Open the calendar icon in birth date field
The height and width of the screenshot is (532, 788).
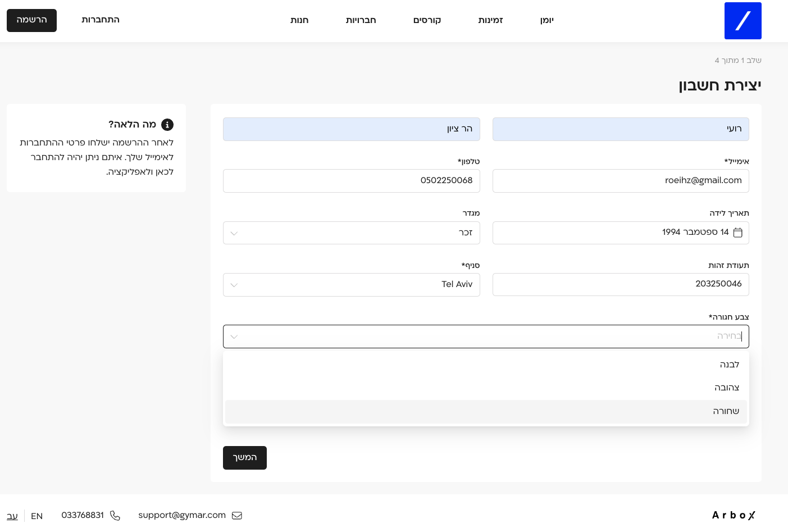point(738,233)
